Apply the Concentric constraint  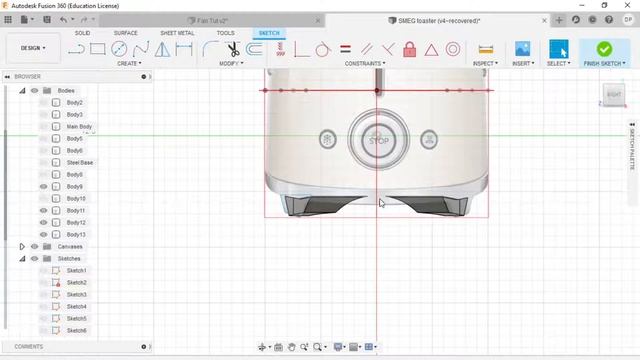[453, 49]
